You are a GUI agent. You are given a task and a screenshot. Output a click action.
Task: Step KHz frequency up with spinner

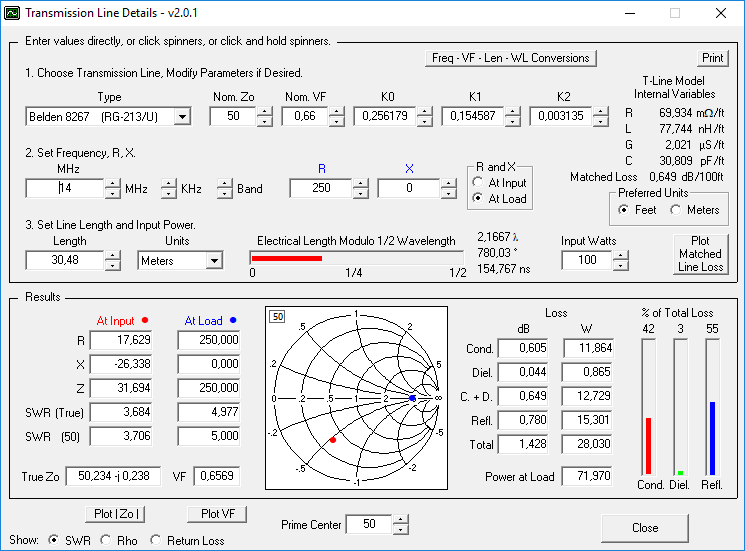pos(169,184)
